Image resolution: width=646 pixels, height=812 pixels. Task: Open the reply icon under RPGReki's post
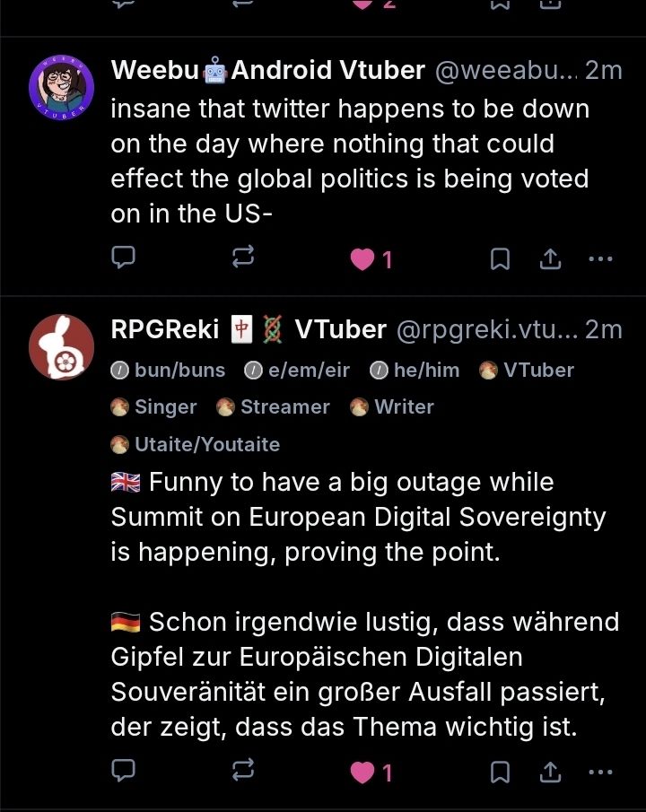click(123, 770)
